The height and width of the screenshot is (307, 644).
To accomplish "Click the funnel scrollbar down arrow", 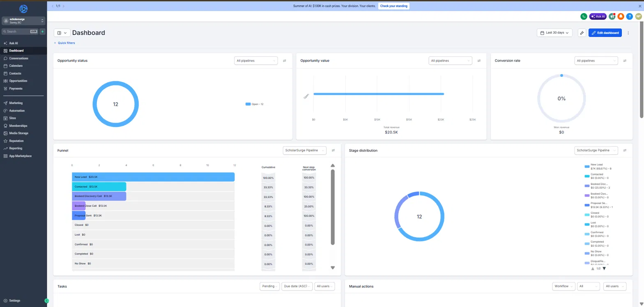I will coord(333,268).
